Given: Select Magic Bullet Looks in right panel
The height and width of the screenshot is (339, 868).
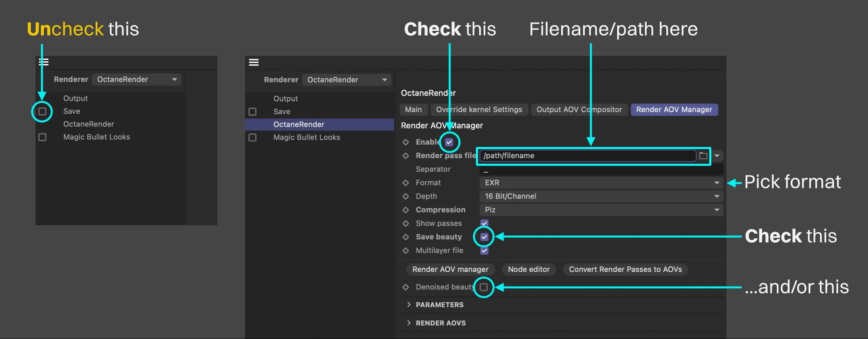Looking at the screenshot, I should click(306, 137).
